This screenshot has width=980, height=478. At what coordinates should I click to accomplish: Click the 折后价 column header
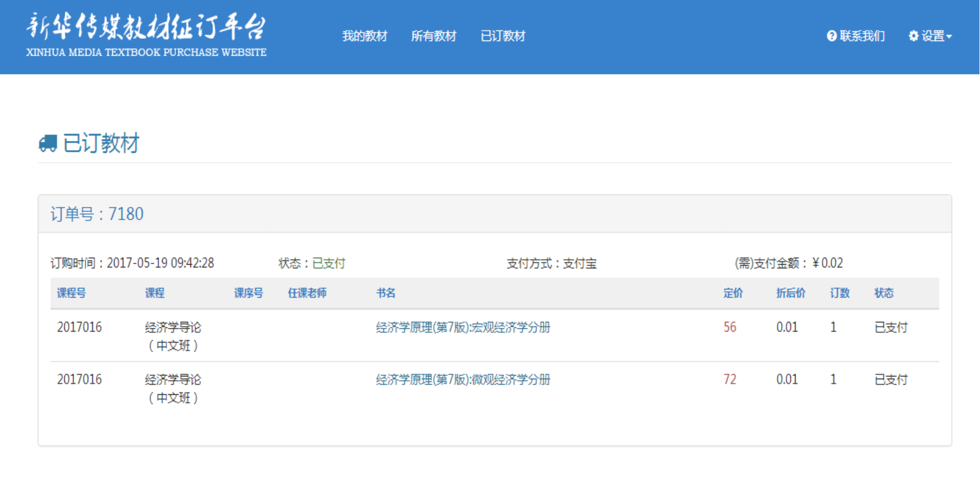(791, 293)
